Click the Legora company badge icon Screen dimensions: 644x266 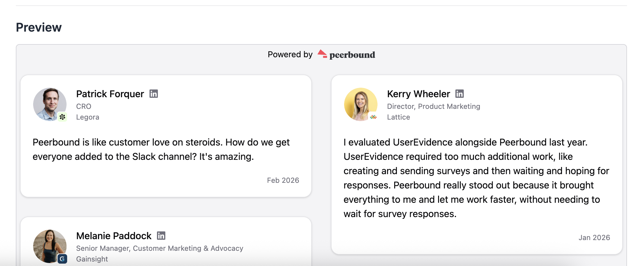tap(62, 117)
